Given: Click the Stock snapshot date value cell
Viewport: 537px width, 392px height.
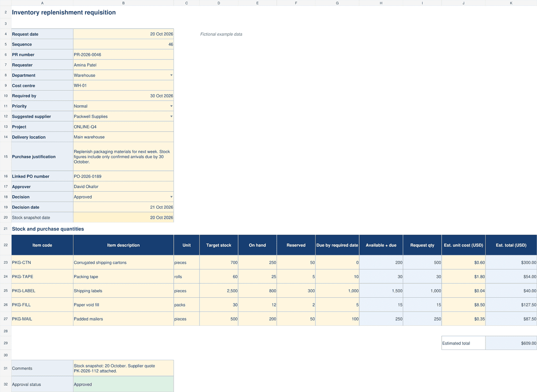Looking at the screenshot, I should click(x=124, y=217).
